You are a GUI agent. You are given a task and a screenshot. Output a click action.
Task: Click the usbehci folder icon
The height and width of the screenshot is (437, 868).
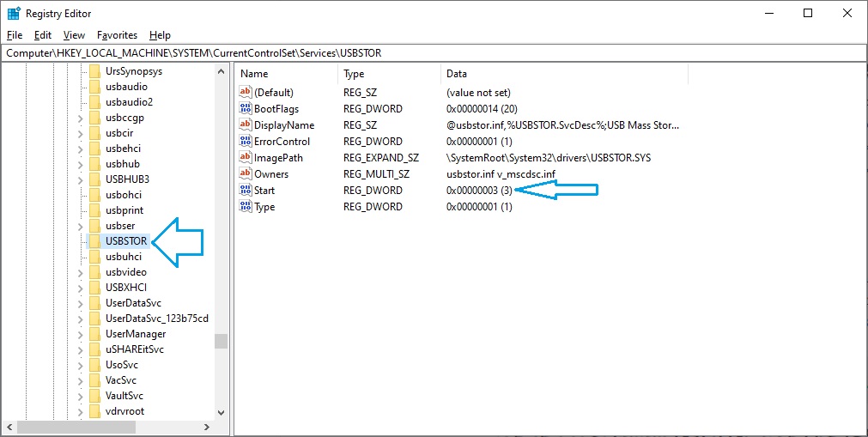tap(94, 149)
